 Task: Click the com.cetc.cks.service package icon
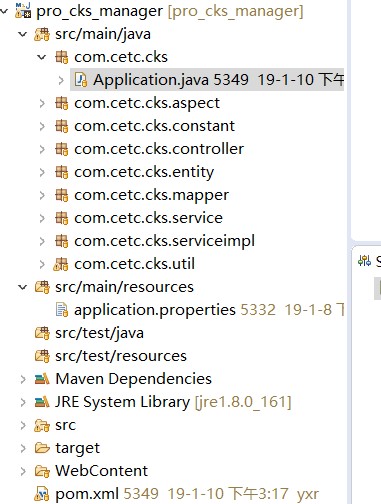pyautogui.click(x=62, y=218)
